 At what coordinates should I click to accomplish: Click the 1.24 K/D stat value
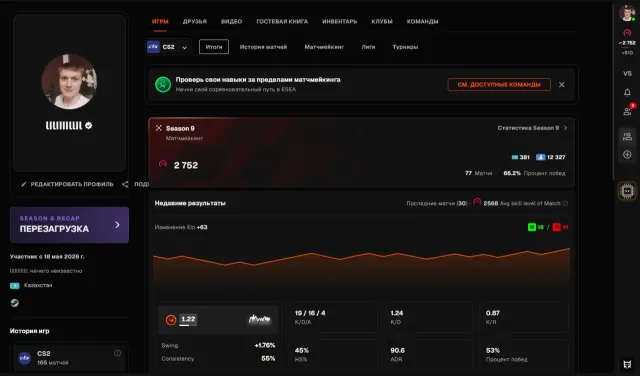396,313
